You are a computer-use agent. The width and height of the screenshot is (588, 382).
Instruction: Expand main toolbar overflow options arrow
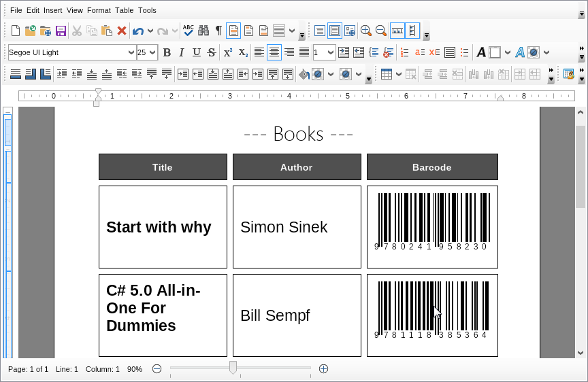(302, 35)
